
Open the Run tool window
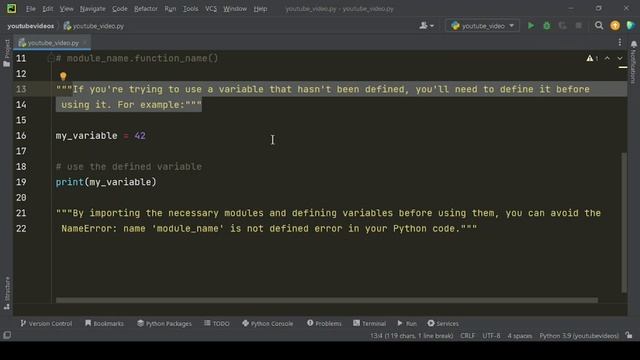coord(407,323)
